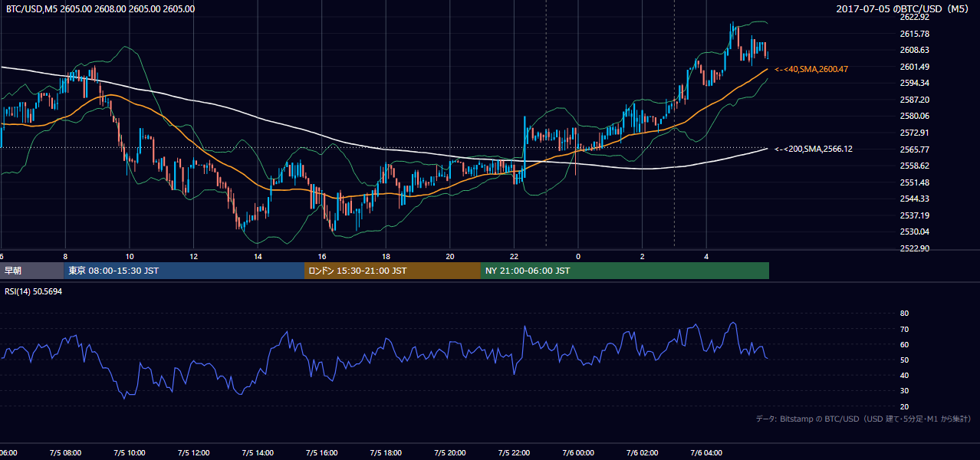Click the Bitstamp data source note
Screen dimensions: 980x460
point(863,419)
